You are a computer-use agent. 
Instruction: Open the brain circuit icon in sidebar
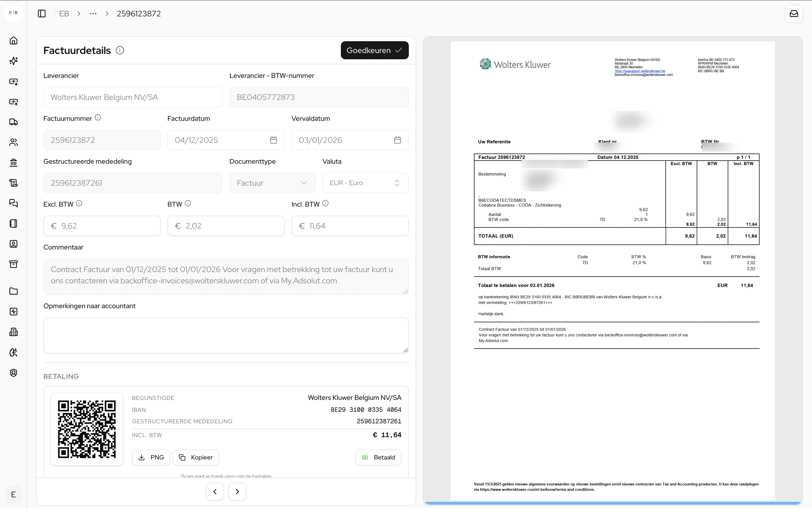pyautogui.click(x=14, y=352)
